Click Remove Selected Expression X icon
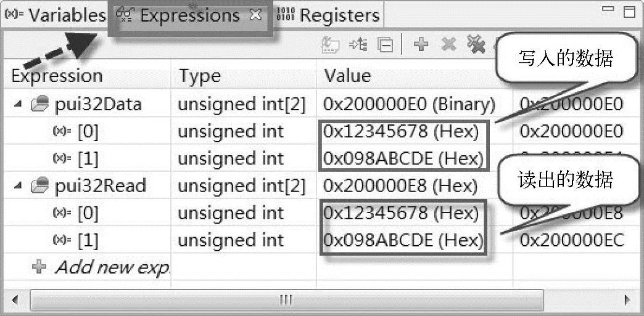644x316 pixels. coord(449,45)
